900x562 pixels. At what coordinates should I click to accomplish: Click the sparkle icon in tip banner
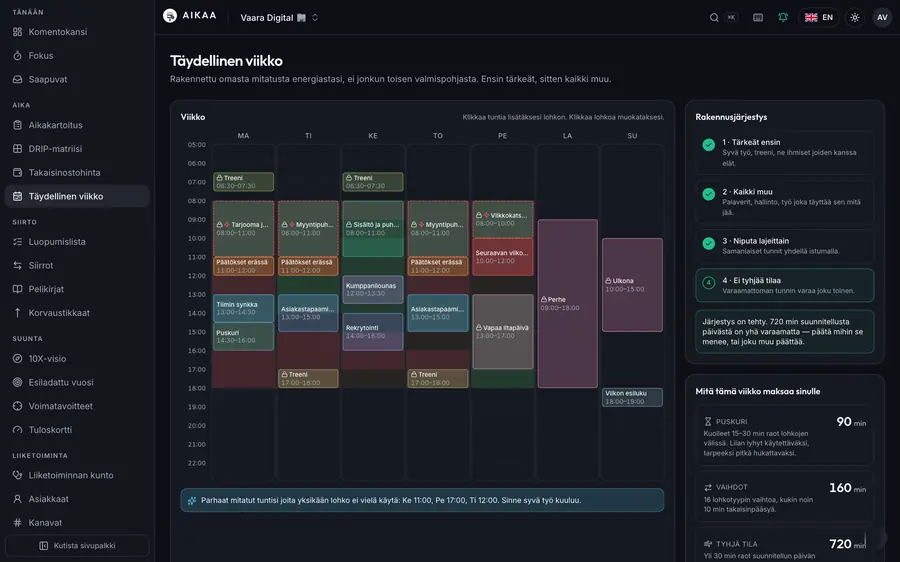pyautogui.click(x=192, y=501)
